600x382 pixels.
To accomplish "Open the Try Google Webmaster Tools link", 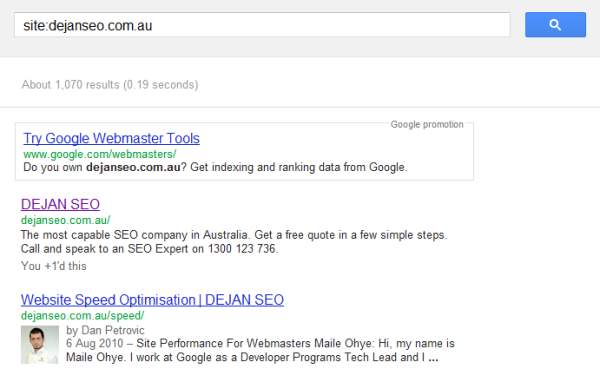I will [x=111, y=139].
